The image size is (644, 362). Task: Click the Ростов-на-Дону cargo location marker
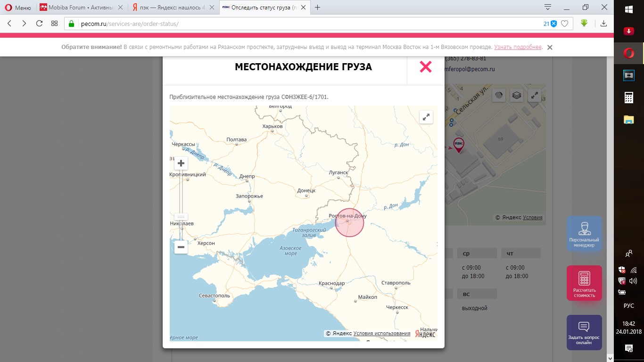[x=349, y=222]
